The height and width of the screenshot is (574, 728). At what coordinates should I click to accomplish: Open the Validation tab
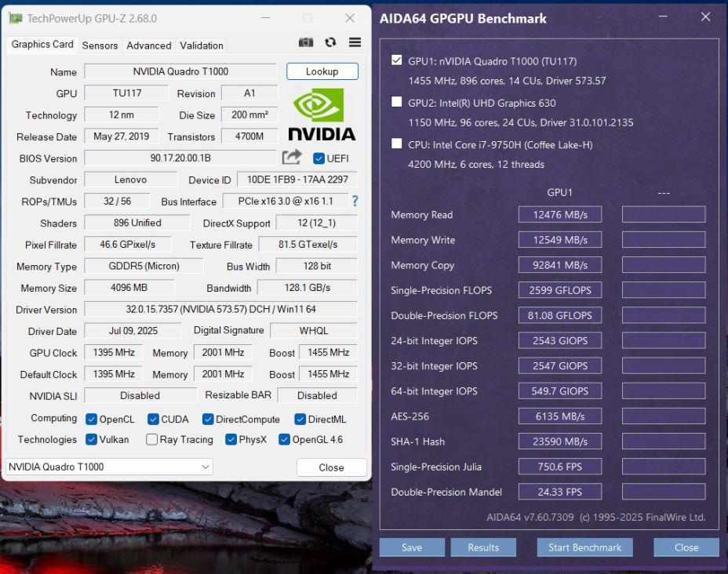point(202,45)
